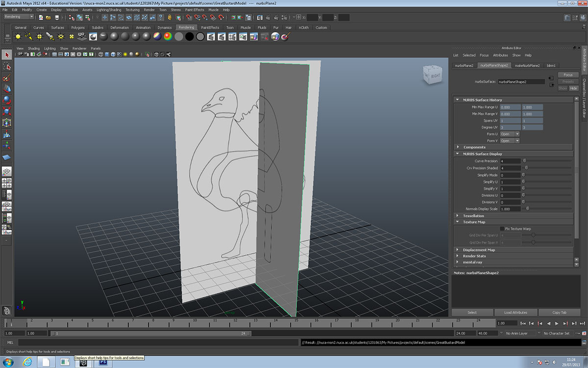Switch to the makeNurbPlane2 tab
The image size is (588, 368).
pyautogui.click(x=527, y=65)
